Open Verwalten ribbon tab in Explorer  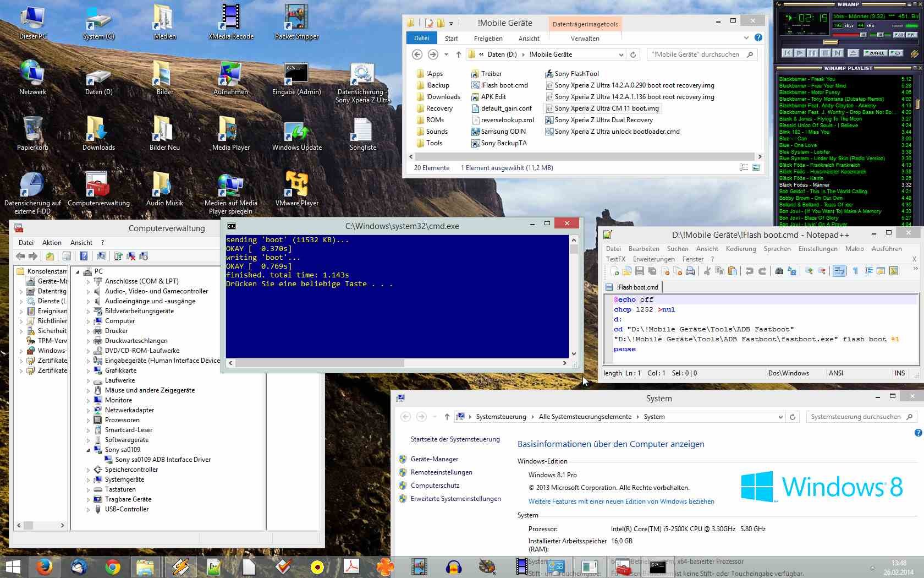coord(585,39)
